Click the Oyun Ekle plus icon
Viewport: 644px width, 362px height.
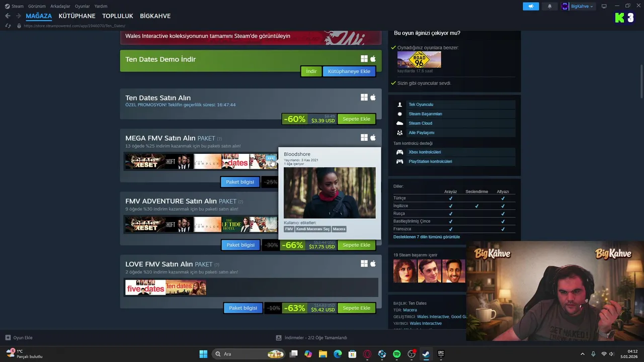click(x=8, y=338)
